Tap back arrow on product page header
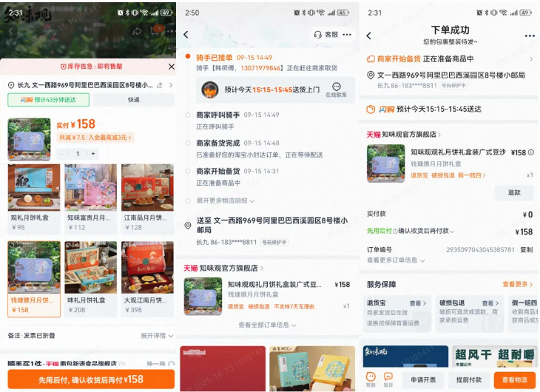540x392 pixels. 10,32
